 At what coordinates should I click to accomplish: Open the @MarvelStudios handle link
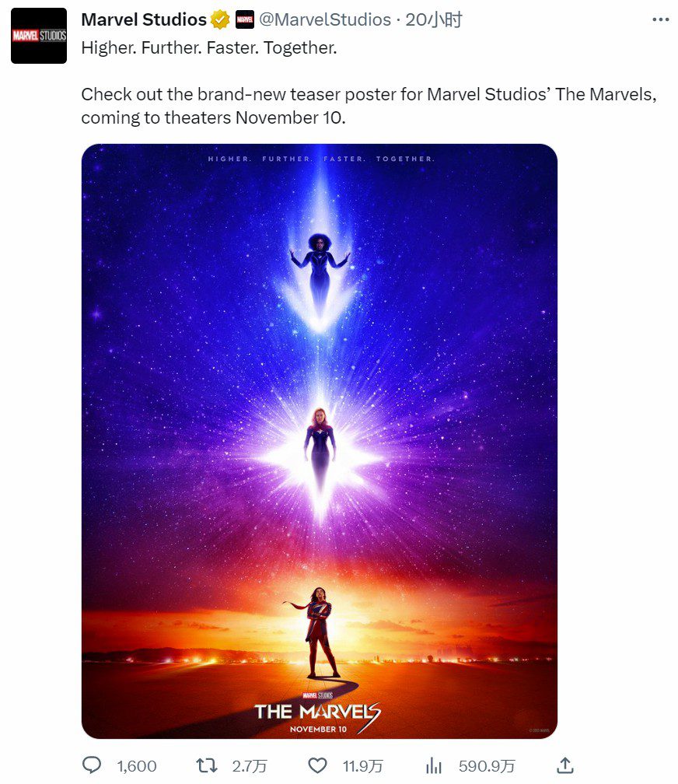pos(325,19)
